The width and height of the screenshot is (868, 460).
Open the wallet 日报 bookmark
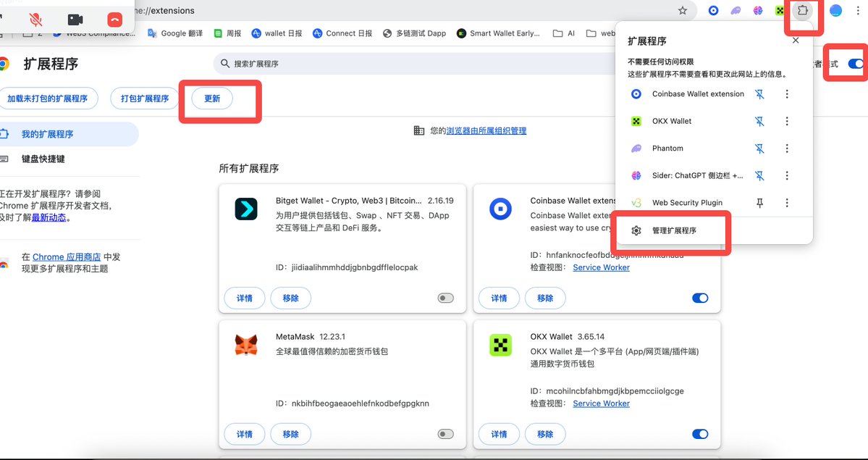coord(277,33)
